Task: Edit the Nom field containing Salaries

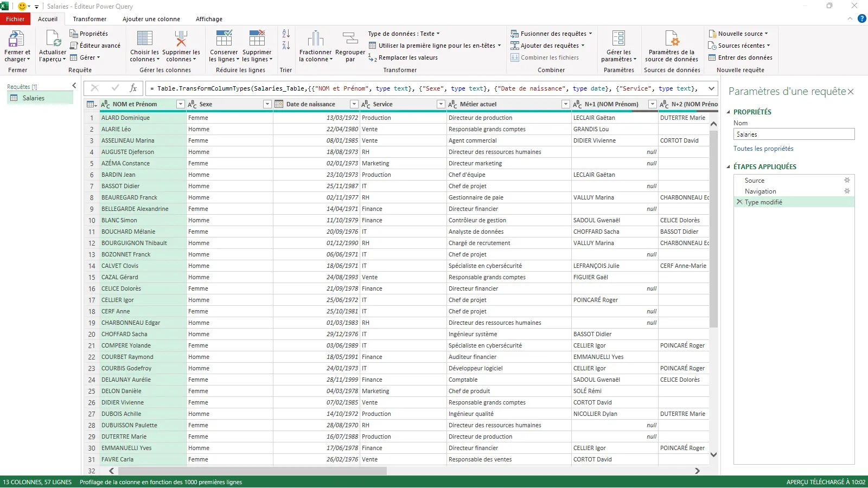Action: pos(794,134)
